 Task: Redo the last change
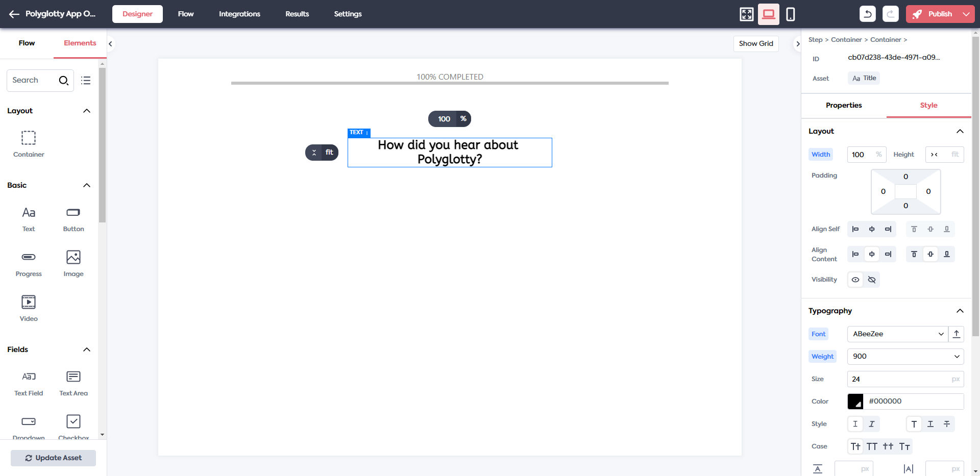(x=891, y=14)
